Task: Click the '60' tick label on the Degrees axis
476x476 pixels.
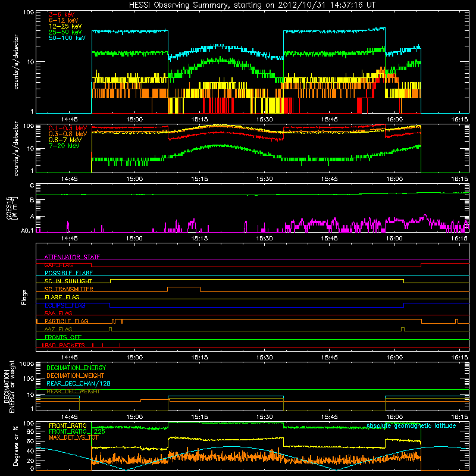Action: coord(30,441)
